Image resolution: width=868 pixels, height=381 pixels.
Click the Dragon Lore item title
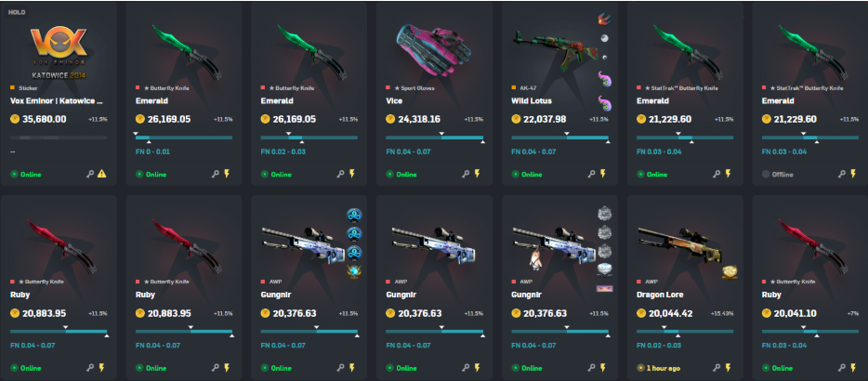click(x=660, y=296)
